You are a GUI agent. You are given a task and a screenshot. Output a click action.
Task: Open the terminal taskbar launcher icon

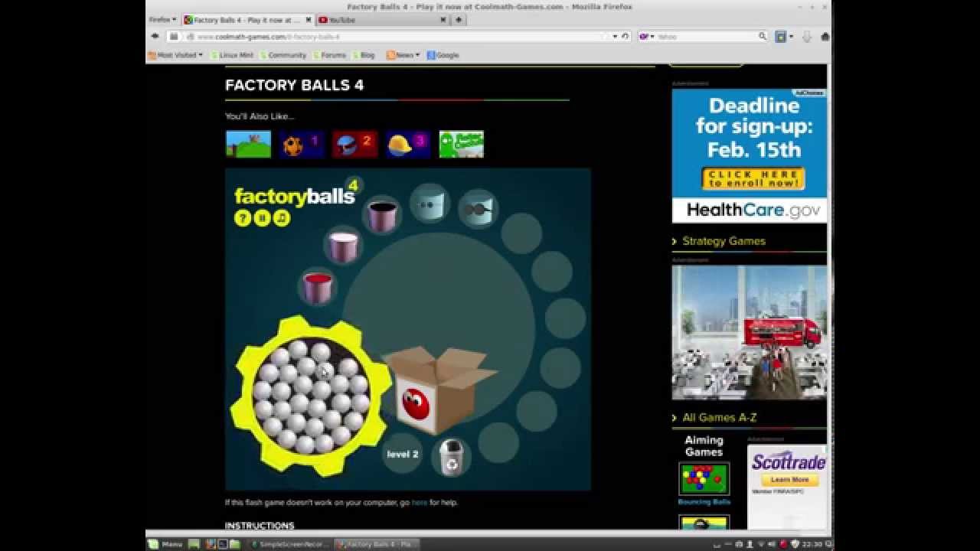[223, 544]
